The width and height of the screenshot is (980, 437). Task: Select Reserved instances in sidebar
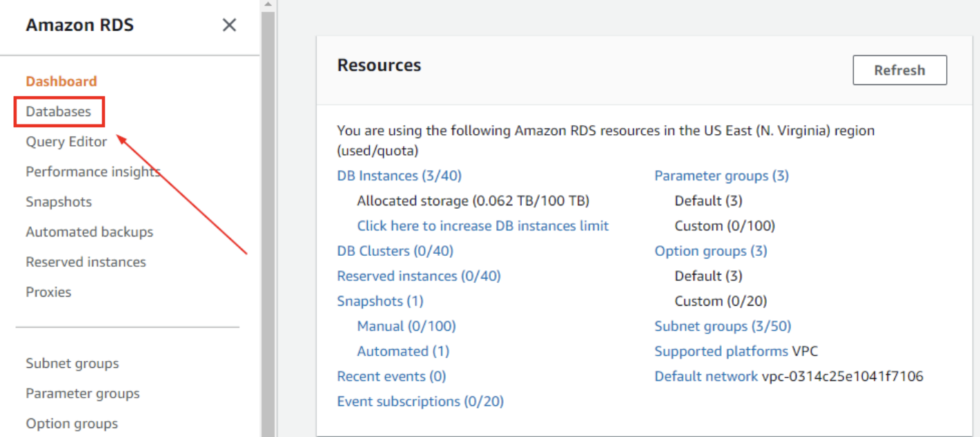(x=86, y=262)
